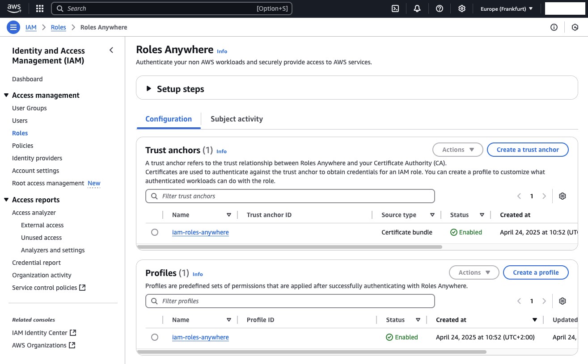The width and height of the screenshot is (588, 364).
Task: Open the AWS services grid menu
Action: (x=40, y=8)
